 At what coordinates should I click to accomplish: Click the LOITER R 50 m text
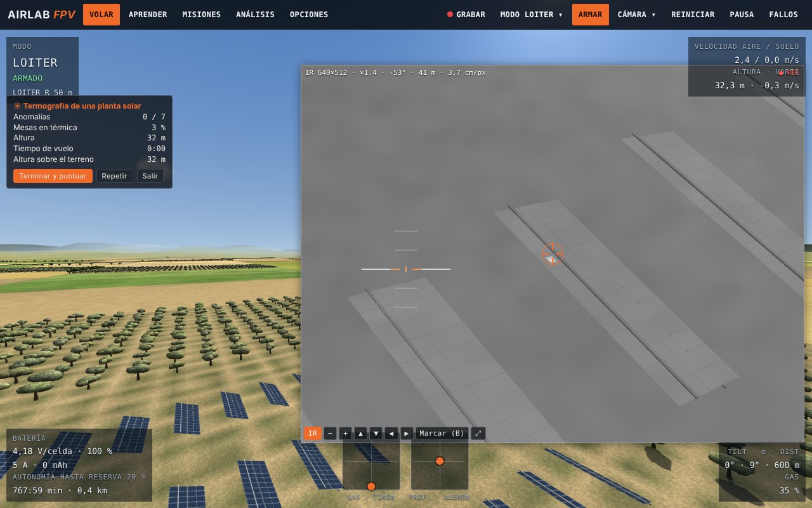coord(43,92)
